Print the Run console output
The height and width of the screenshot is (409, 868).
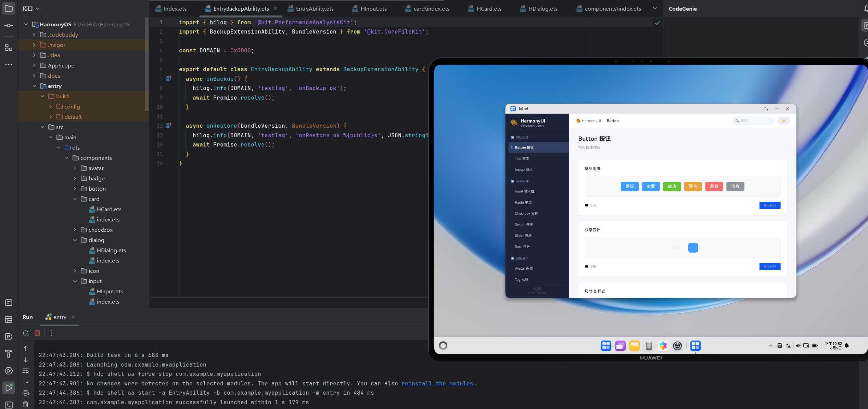point(26,393)
